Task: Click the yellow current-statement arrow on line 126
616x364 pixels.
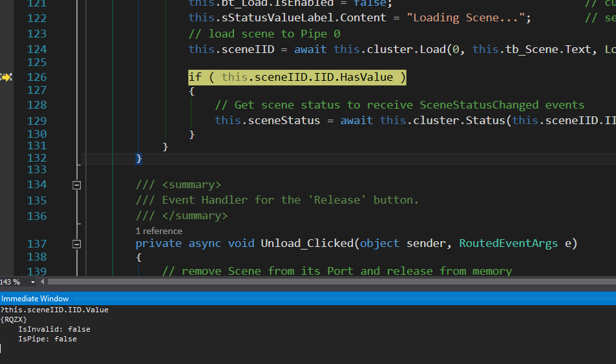Action: click(6, 77)
